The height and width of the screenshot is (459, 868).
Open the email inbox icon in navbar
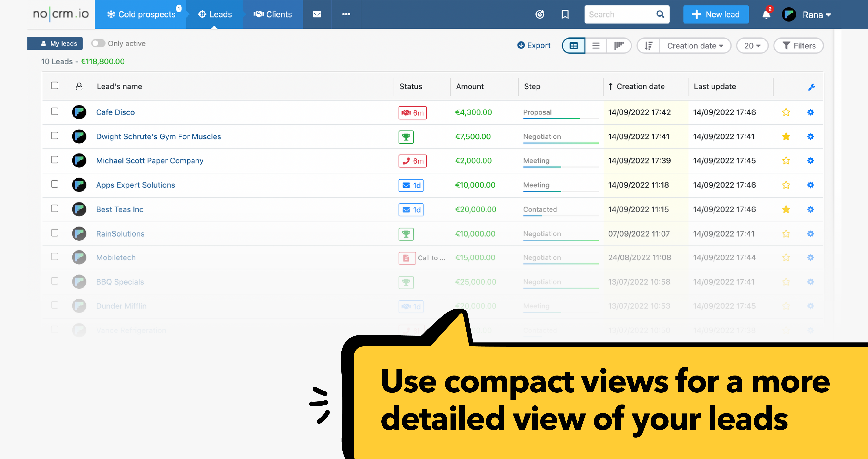click(317, 14)
